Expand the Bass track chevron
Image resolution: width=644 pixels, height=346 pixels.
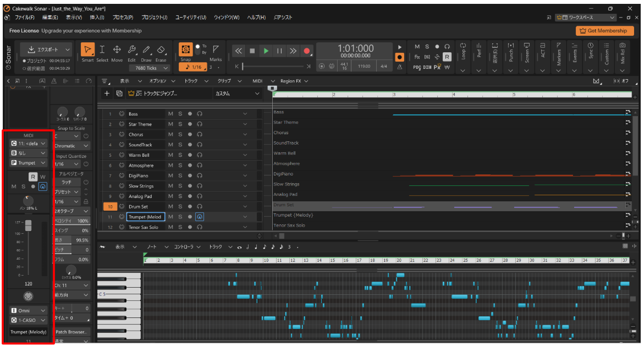pos(245,114)
